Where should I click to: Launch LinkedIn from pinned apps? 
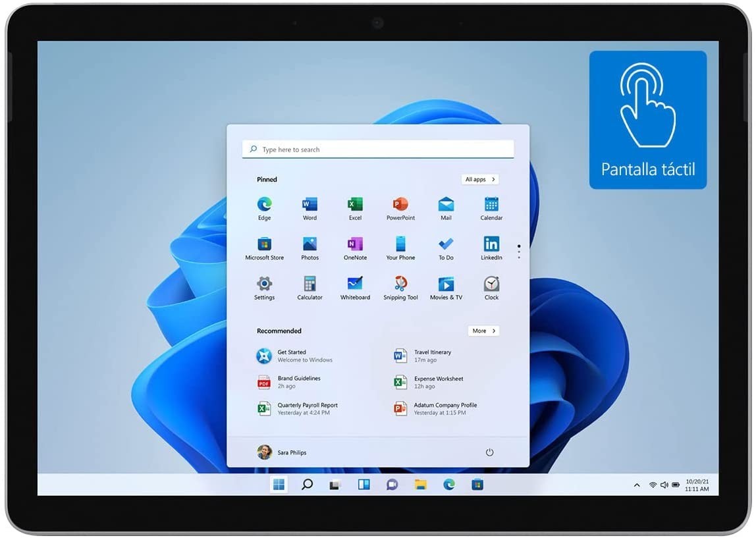pos(491,248)
